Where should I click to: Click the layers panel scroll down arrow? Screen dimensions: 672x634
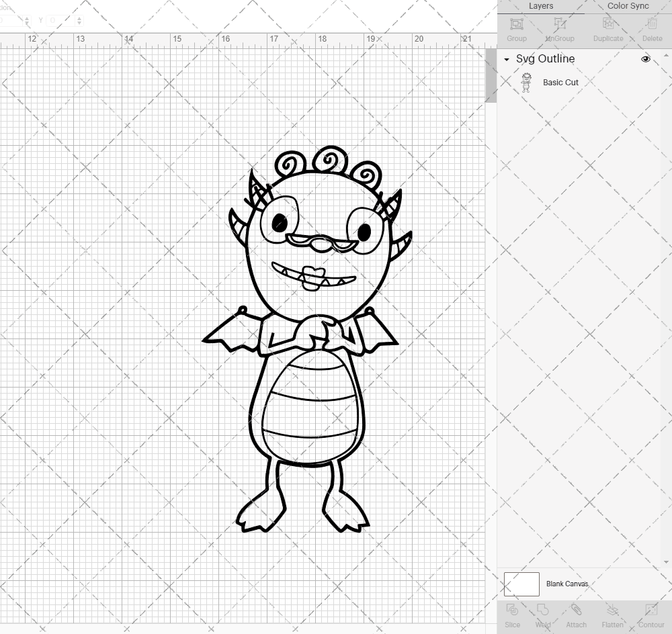[665, 562]
